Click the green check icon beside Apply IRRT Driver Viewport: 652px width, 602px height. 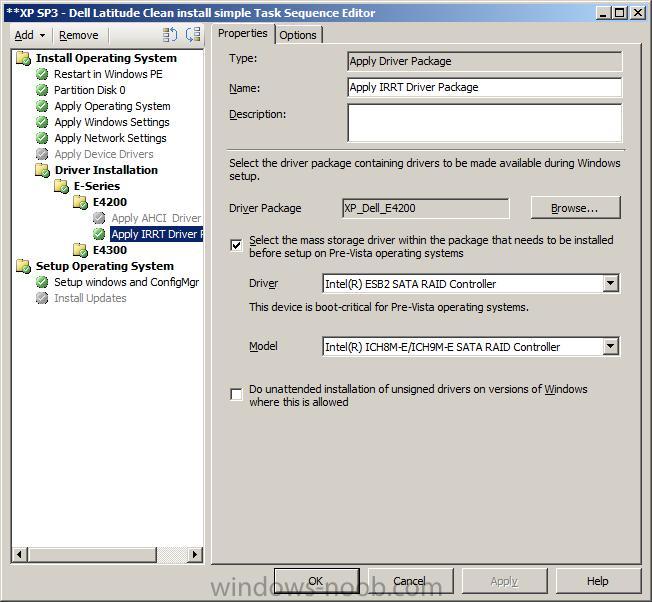pos(99,234)
